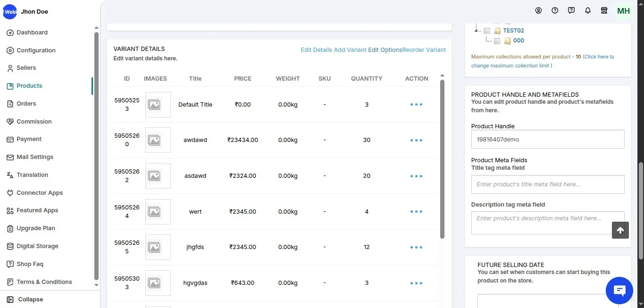Collapse the TEST02 tree node arrow

(x=477, y=30)
